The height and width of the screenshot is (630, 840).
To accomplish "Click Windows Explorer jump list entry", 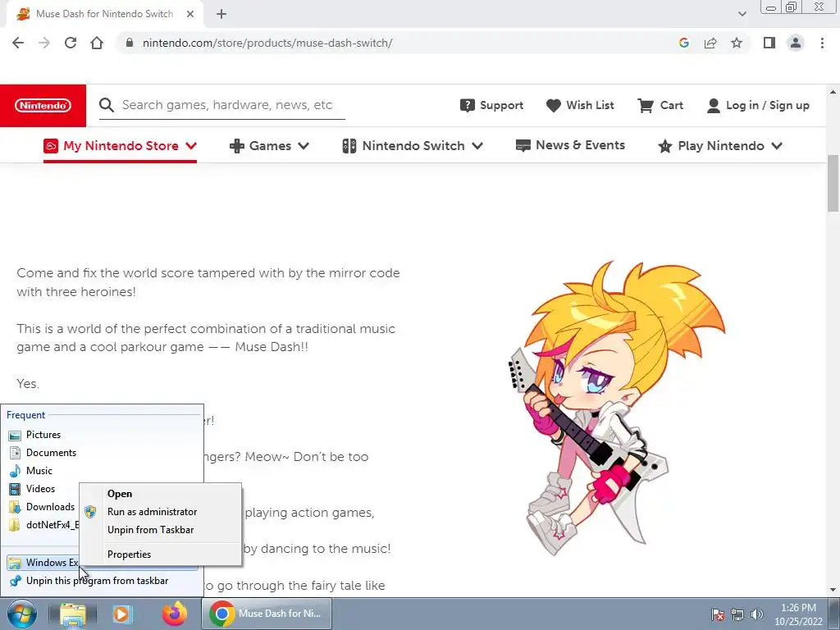I will [43, 563].
